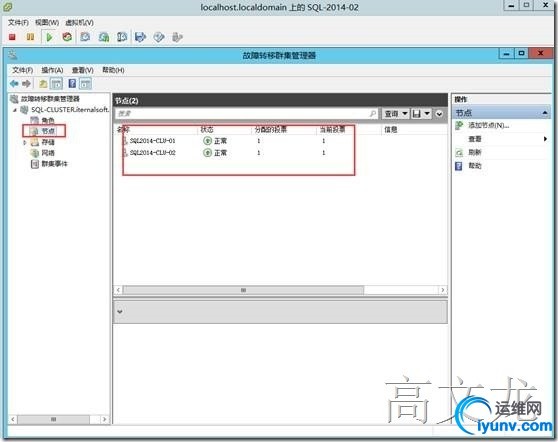Open VMware 虚拟机(V) menu
The image size is (558, 442).
(x=79, y=22)
